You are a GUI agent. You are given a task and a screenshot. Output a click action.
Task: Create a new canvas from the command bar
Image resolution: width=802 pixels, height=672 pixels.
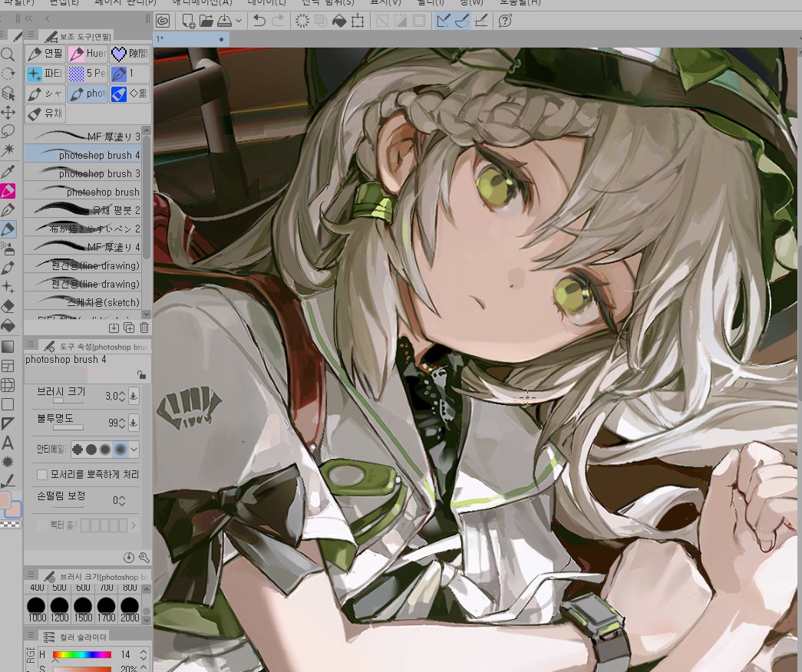188,21
